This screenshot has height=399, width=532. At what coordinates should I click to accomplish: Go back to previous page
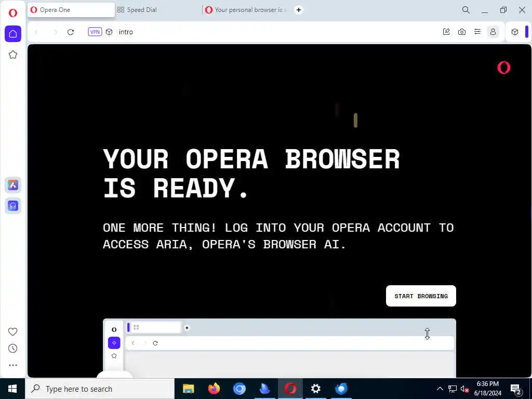pyautogui.click(x=36, y=32)
